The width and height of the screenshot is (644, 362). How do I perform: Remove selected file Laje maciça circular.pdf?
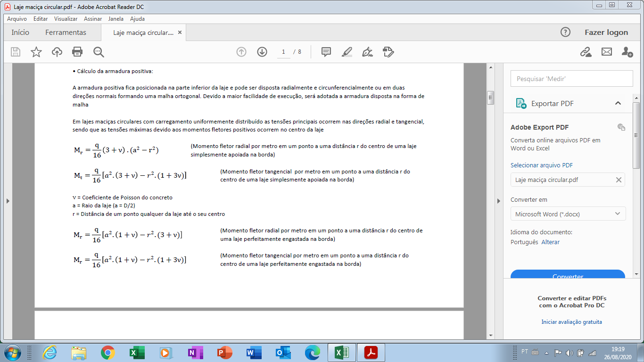(619, 180)
